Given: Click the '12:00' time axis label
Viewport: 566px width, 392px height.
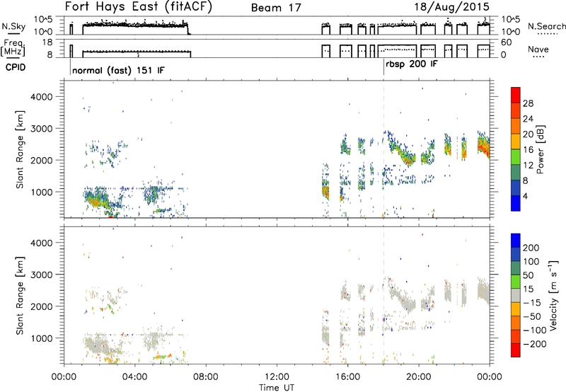Looking at the screenshot, I should click(x=277, y=377).
